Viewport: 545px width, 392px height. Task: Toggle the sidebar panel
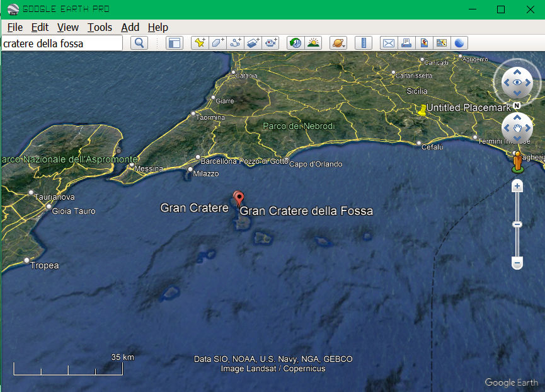[x=174, y=43]
